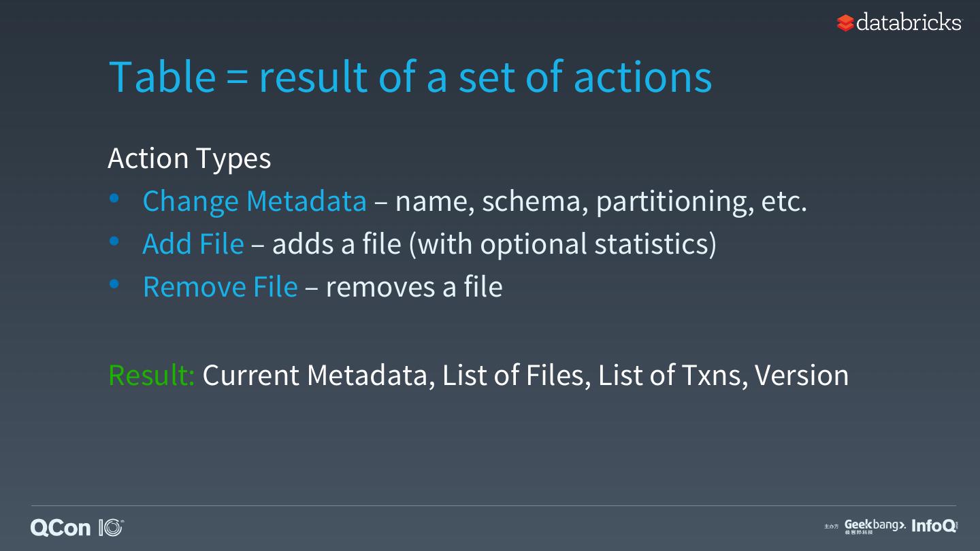Click the small sponsor label left of Geekbang
980x551 pixels.
coord(831,527)
